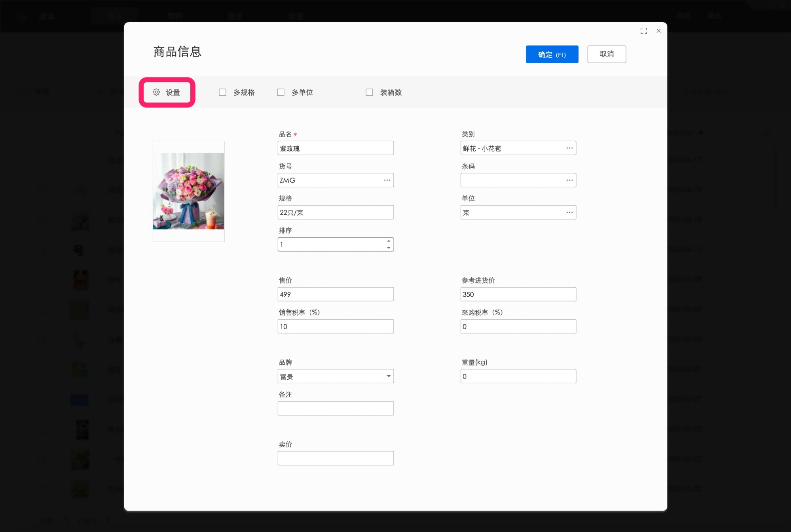The height and width of the screenshot is (532, 791).
Task: Click the 品名 field containing 紫玫瑰
Action: click(x=336, y=148)
